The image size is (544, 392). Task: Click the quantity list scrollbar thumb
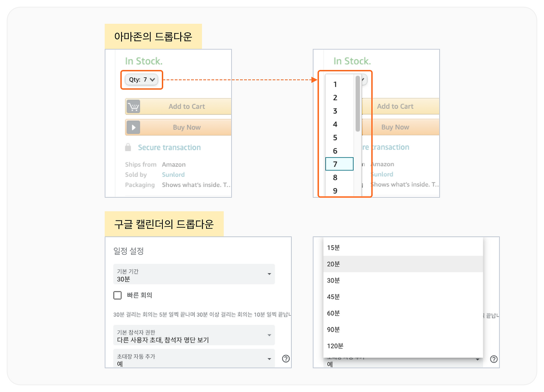(x=358, y=103)
